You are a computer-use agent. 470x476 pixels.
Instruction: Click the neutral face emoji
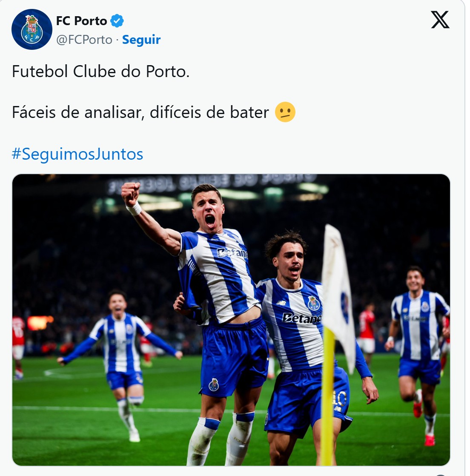[285, 112]
